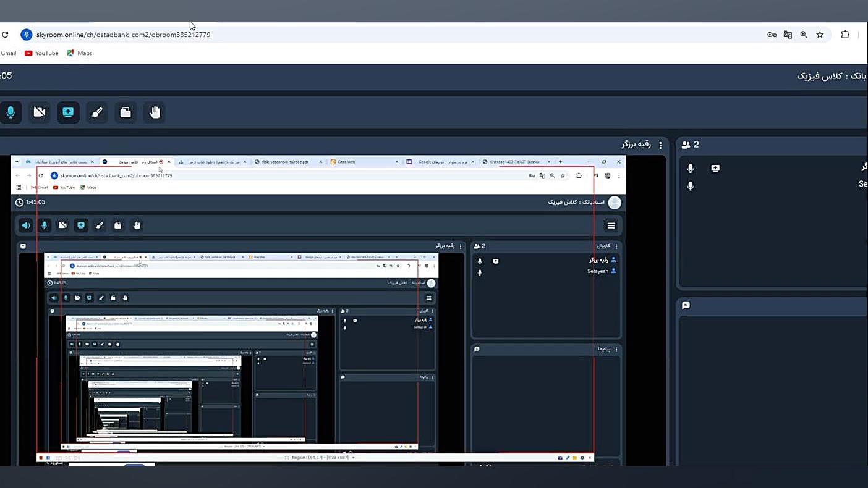Select the whiteboard brush in the largest shared copy's toolbar
The image size is (868, 488).
coord(100,225)
